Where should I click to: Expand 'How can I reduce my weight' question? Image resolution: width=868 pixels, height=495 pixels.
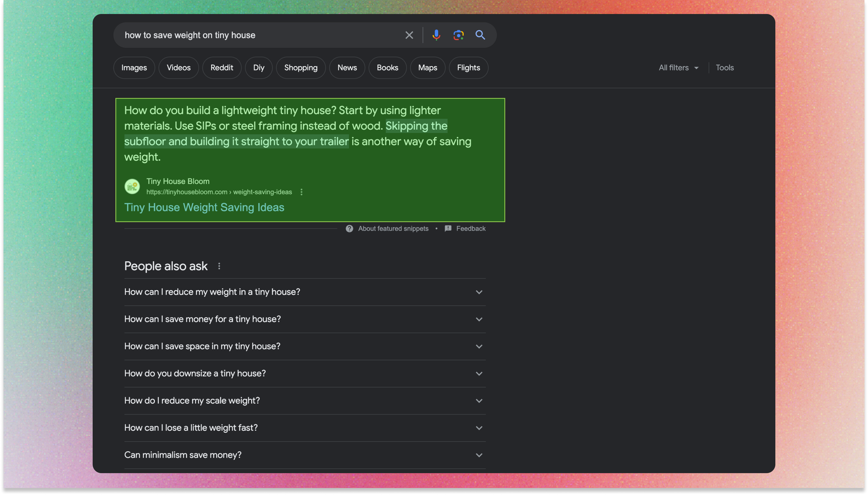pyautogui.click(x=479, y=292)
